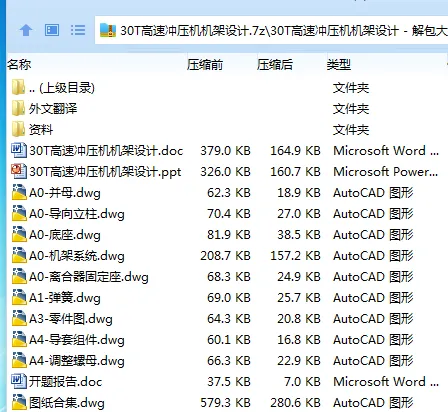448x412 pixels.
Task: Select file 30T高速冲压机机架设计.doc
Action: coord(106,151)
